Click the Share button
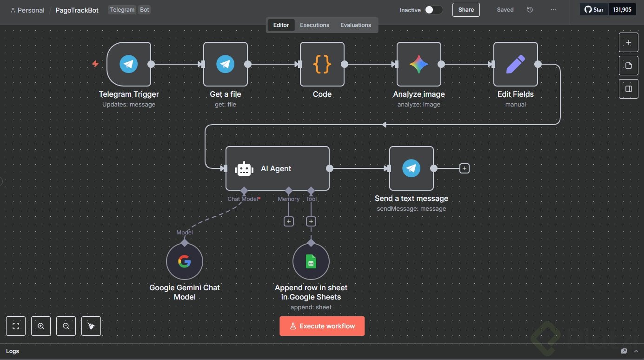 coord(465,9)
